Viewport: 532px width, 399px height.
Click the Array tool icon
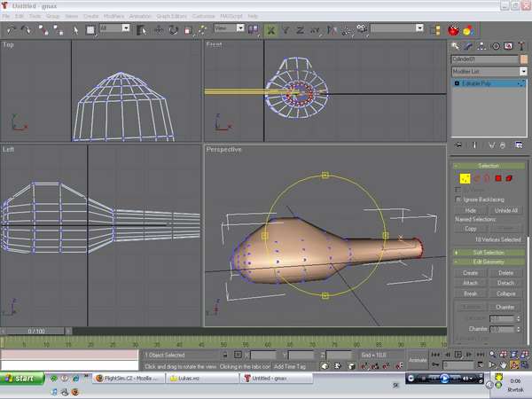[347, 30]
